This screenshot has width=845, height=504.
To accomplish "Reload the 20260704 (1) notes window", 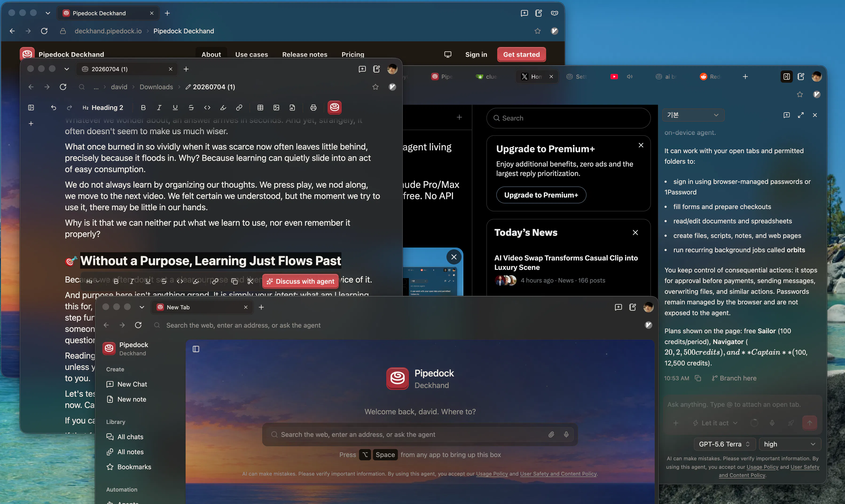I will [x=63, y=87].
